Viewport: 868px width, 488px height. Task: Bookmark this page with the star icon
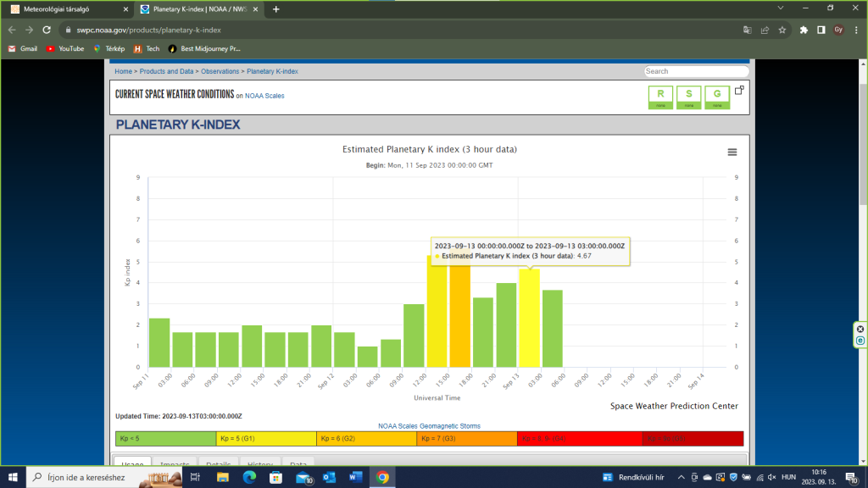pos(782,30)
